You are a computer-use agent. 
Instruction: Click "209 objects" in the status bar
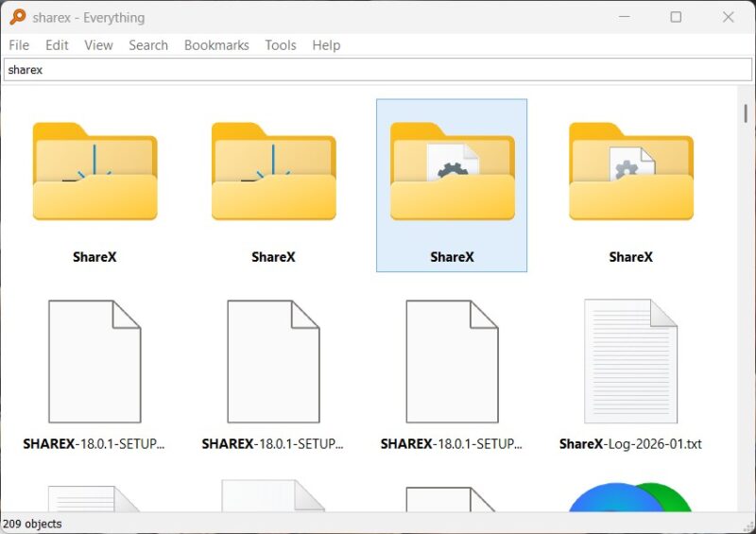[x=32, y=524]
